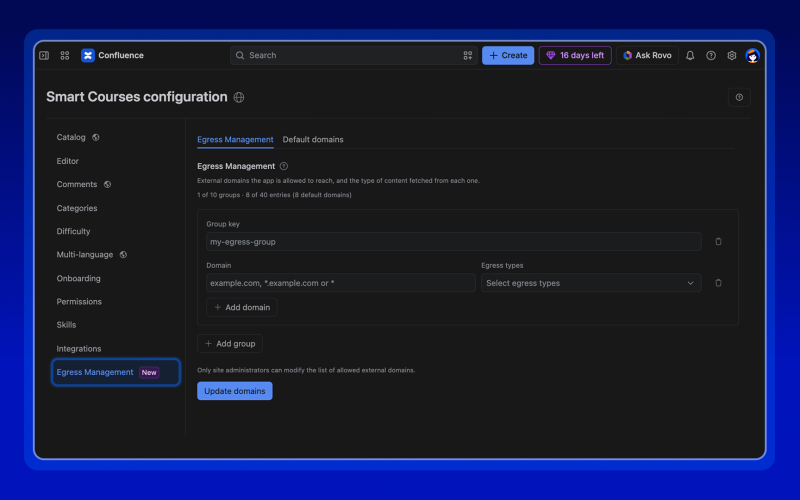This screenshot has width=800, height=500.
Task: Click the Confluence logo
Action: tap(88, 55)
